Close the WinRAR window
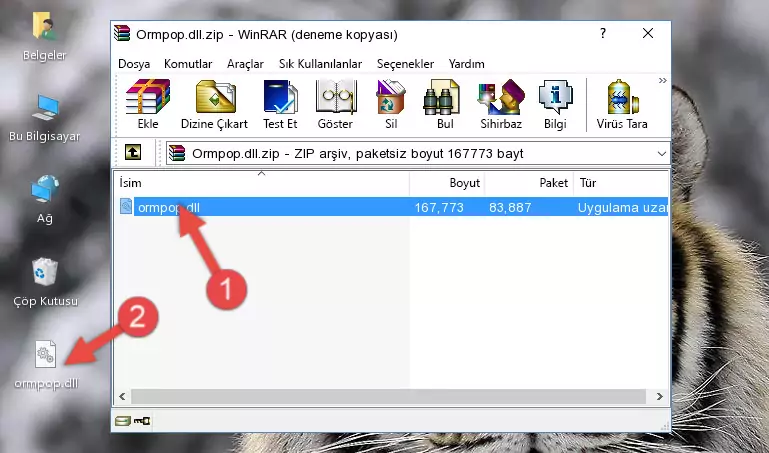Screen dimensions: 769x453 pyautogui.click(x=648, y=33)
